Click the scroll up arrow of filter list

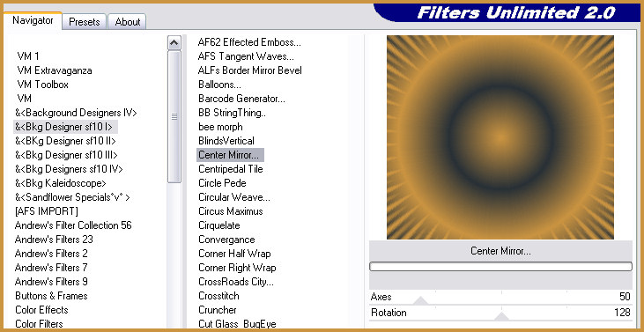[174, 42]
